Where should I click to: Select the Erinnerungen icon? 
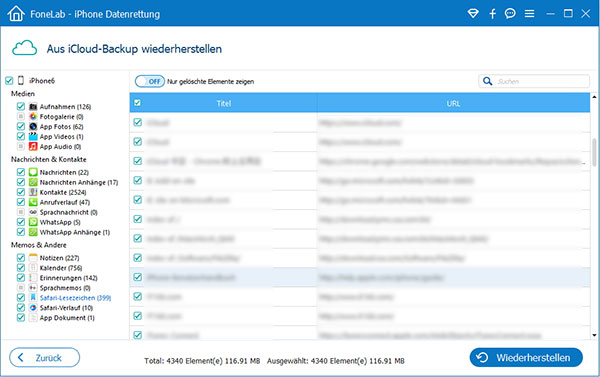[33, 277]
